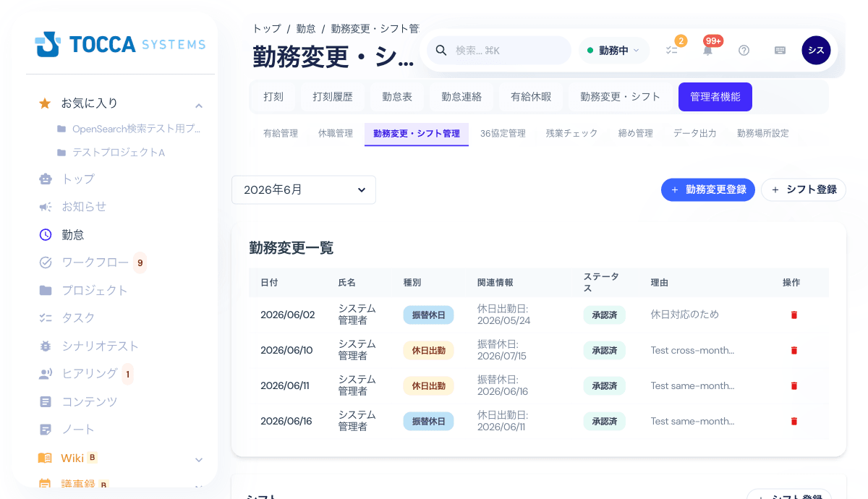Image resolution: width=868 pixels, height=499 pixels.
Task: Click the book icon next to Wiki
Action: (x=46, y=458)
